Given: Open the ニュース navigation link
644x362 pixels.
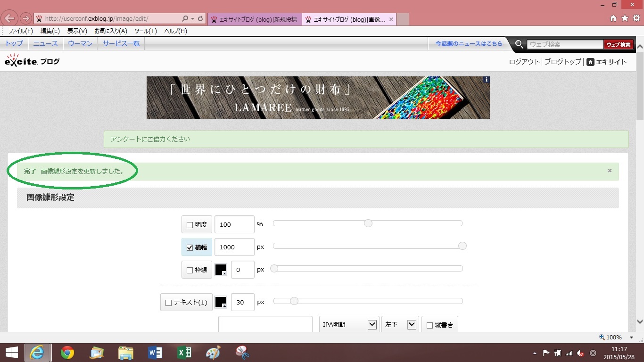Looking at the screenshot, I should click(x=45, y=43).
